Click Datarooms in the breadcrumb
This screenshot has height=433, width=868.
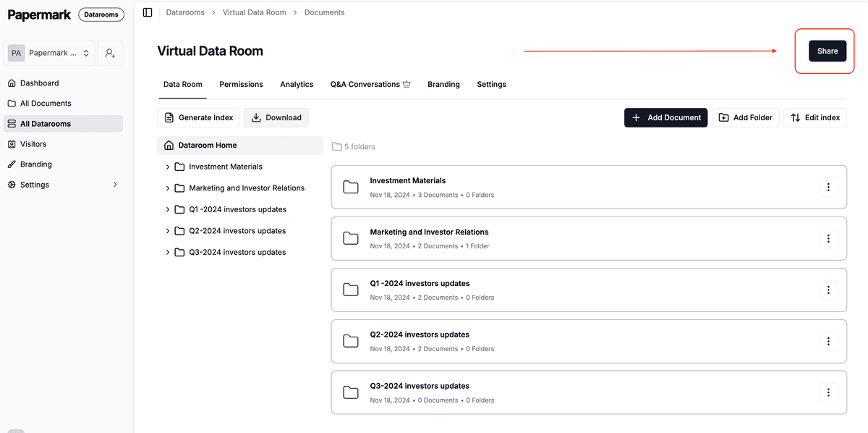pyautogui.click(x=185, y=12)
